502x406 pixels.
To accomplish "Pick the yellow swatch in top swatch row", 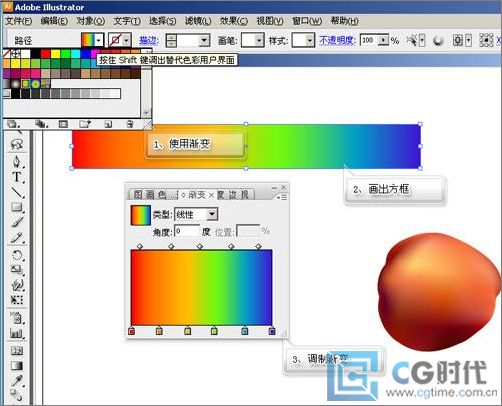I will (55, 53).
